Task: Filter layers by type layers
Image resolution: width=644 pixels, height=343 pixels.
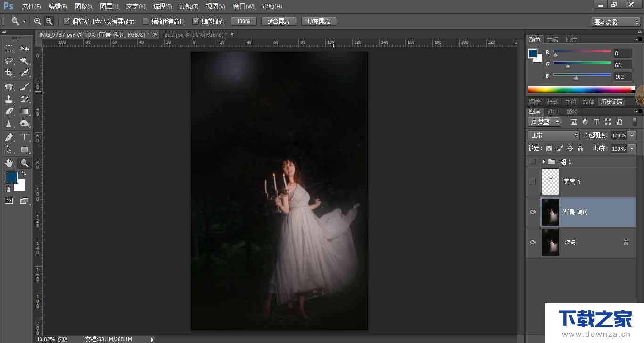Action: point(596,122)
